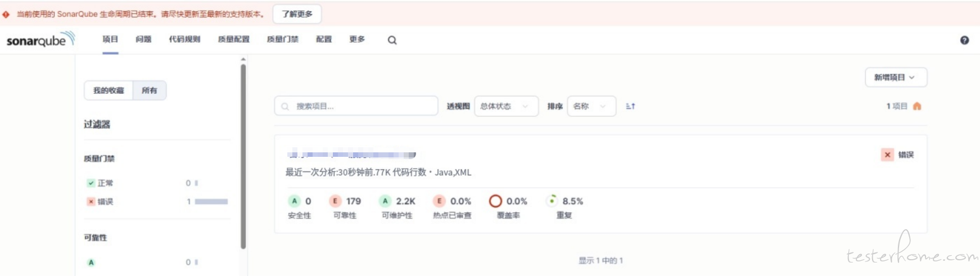Open the 名称 sort-by dropdown
980x276 pixels.
point(591,106)
